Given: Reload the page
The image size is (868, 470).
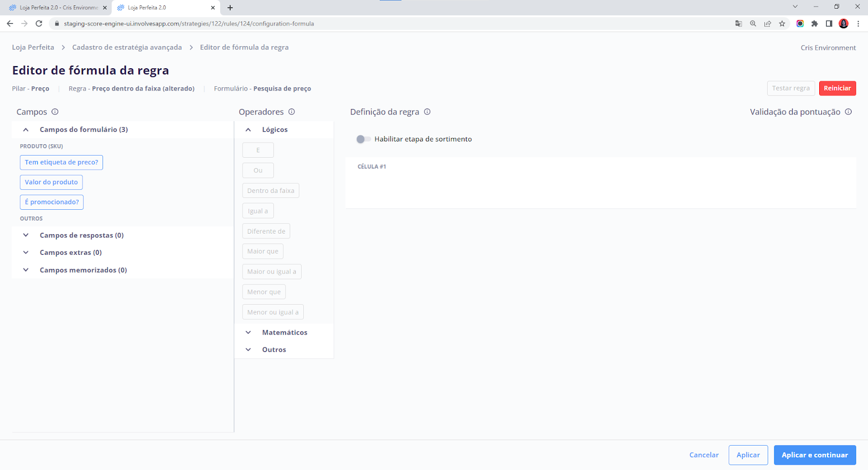Looking at the screenshot, I should (x=39, y=23).
